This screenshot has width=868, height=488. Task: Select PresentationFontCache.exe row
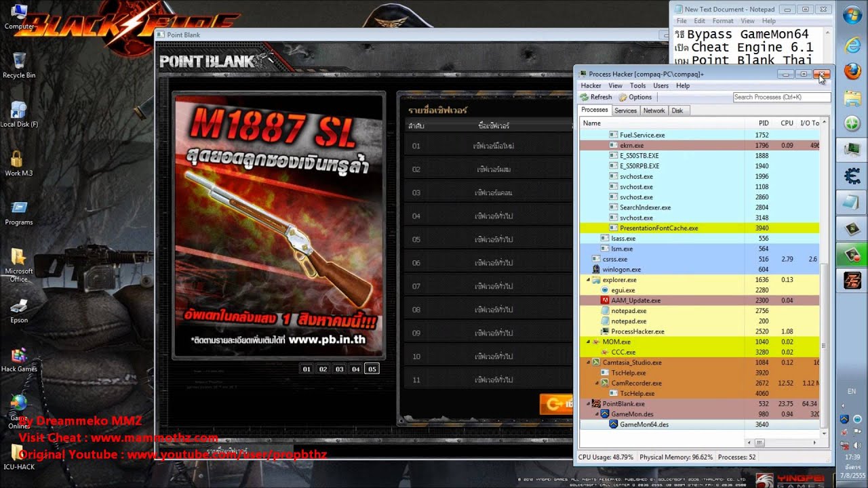tap(700, 228)
